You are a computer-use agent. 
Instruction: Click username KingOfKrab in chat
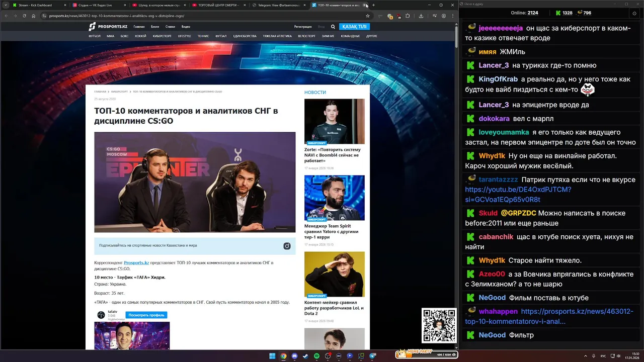(498, 79)
